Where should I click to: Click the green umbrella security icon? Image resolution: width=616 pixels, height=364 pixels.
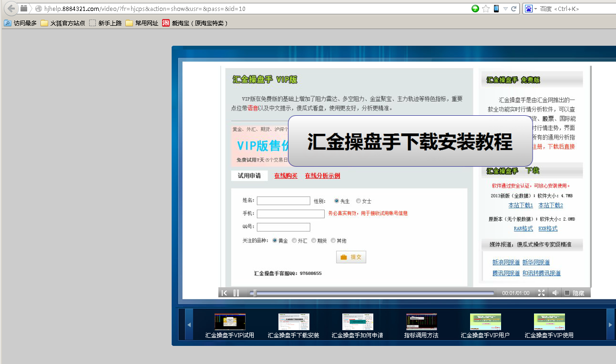[x=475, y=9]
